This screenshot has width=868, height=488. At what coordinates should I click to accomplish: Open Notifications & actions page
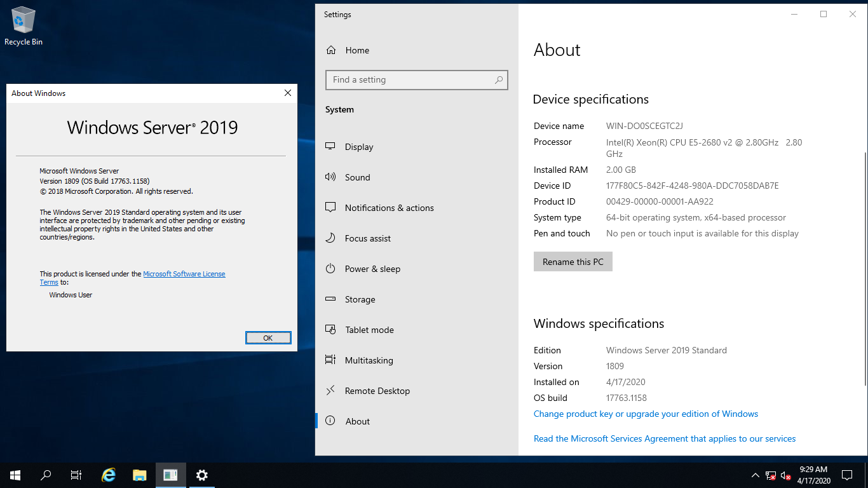[417, 208]
